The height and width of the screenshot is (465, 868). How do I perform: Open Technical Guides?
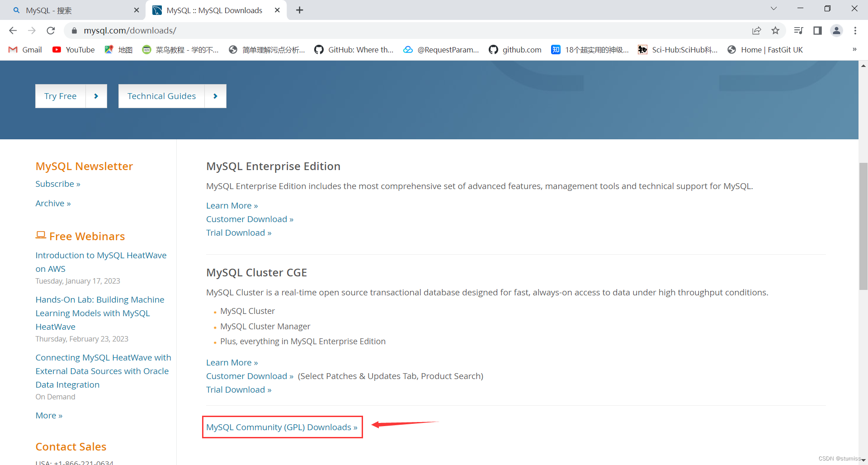(x=162, y=96)
